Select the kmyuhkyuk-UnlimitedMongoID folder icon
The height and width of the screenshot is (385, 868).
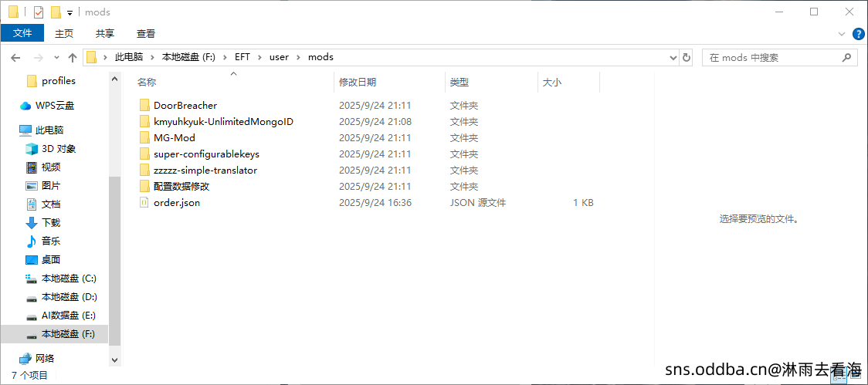[x=144, y=121]
